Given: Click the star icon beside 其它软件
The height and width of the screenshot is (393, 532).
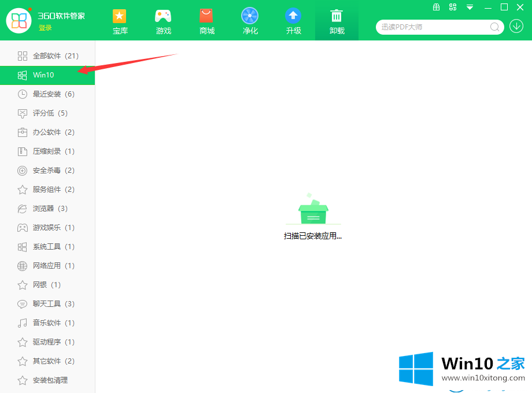Looking at the screenshot, I should point(23,361).
